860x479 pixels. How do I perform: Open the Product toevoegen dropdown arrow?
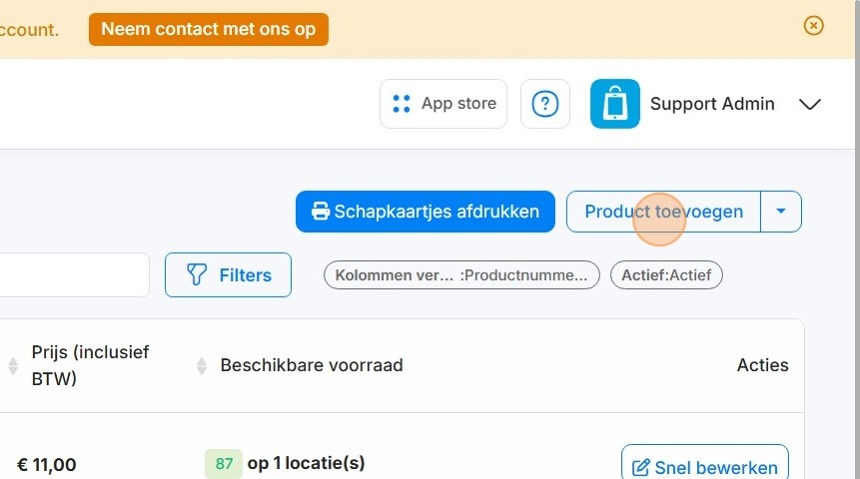point(781,211)
